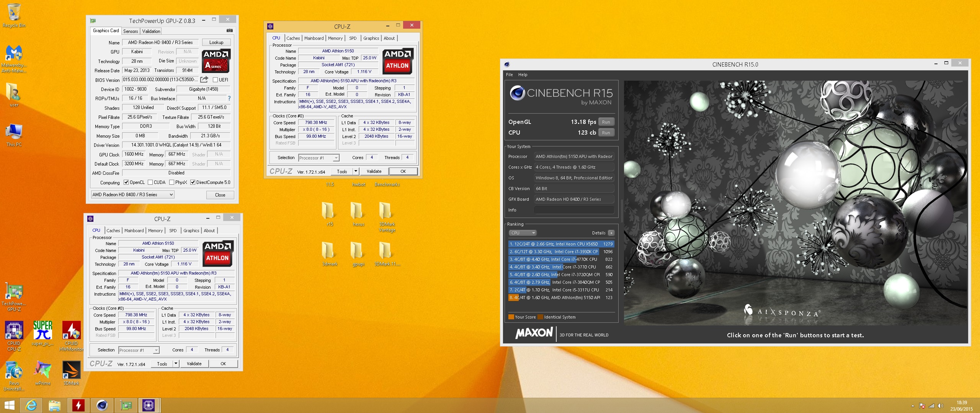Expand Tools dropdown arrow in lower CPU-Z
The width and height of the screenshot is (980, 413).
point(176,364)
